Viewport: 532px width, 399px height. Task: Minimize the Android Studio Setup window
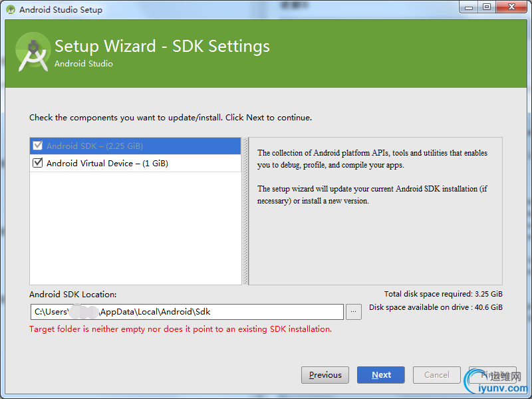[x=469, y=7]
